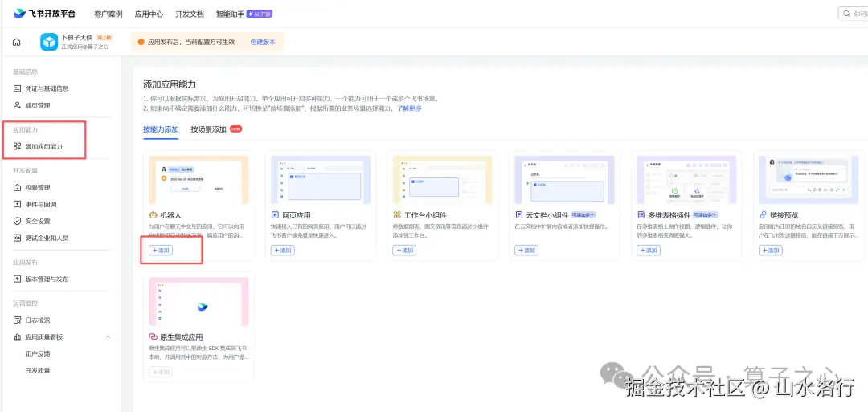Open 添加应用能力 in sidebar
This screenshot has height=412, width=868.
tap(43, 146)
